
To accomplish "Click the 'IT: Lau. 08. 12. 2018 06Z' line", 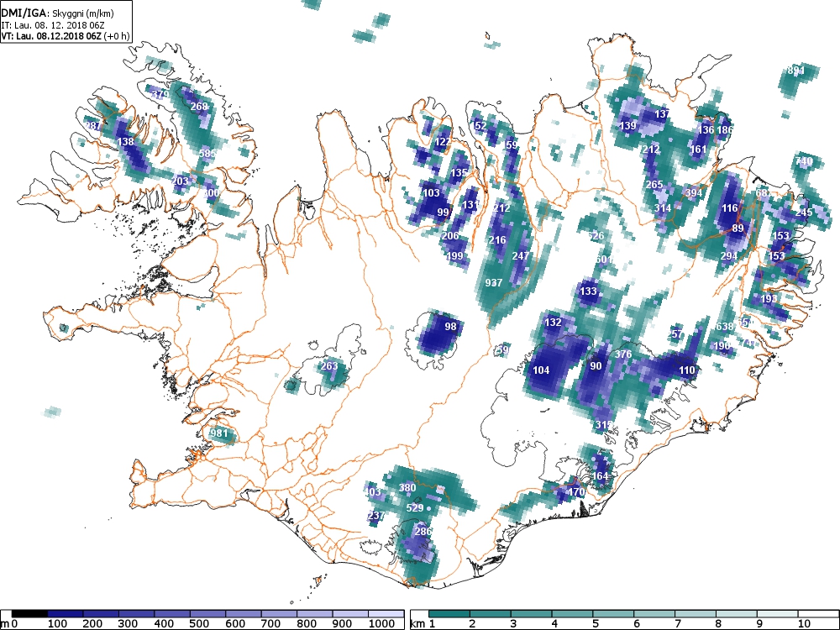I will coord(52,24).
